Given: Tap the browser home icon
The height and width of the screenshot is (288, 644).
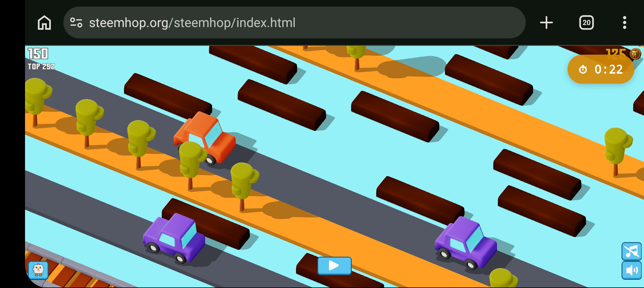Looking at the screenshot, I should (x=44, y=23).
